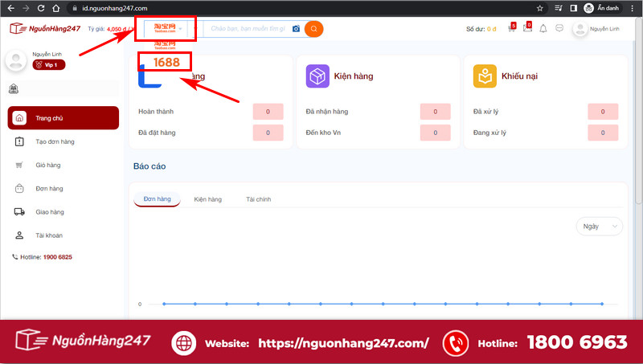Switch to the Kiện hàng report tab
The width and height of the screenshot is (643, 364).
(x=207, y=199)
